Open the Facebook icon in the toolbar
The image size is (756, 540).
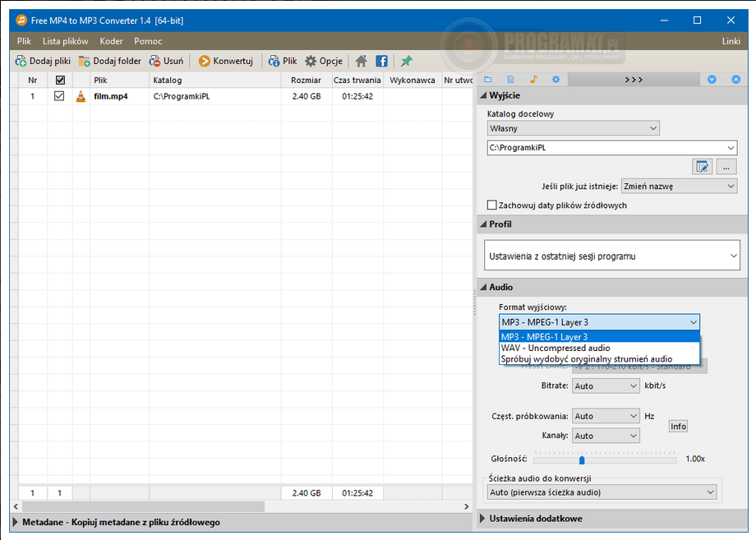click(x=381, y=61)
